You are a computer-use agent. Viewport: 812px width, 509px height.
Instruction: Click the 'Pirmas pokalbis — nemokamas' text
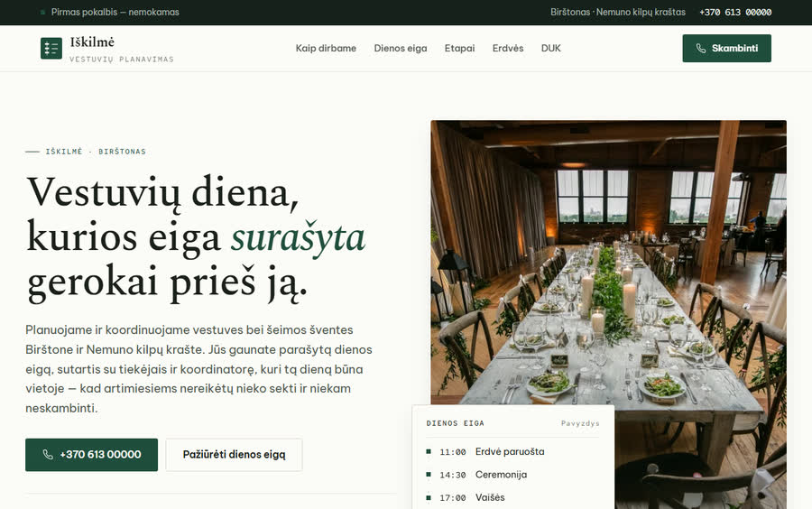[x=115, y=12]
